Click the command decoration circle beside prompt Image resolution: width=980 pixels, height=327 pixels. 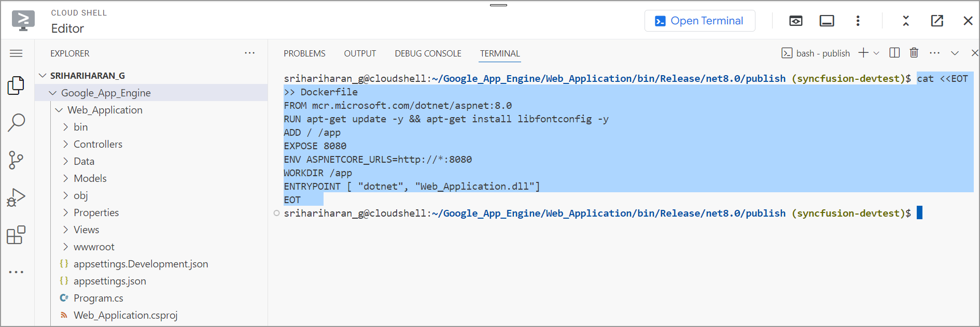tap(276, 213)
